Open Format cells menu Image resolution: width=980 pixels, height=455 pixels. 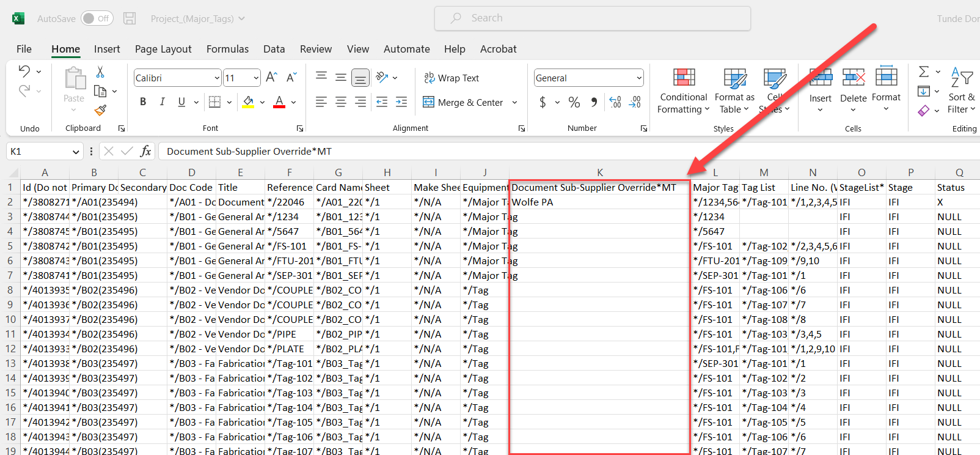point(886,89)
